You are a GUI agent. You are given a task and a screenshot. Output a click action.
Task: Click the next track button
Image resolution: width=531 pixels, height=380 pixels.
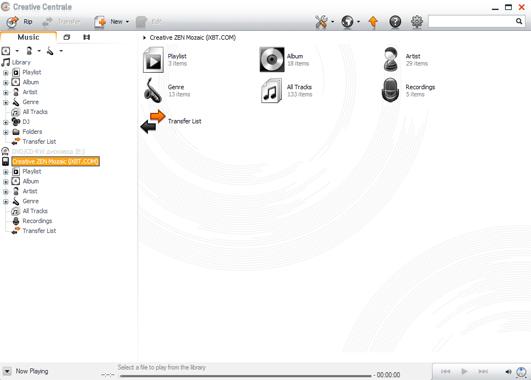(x=483, y=372)
